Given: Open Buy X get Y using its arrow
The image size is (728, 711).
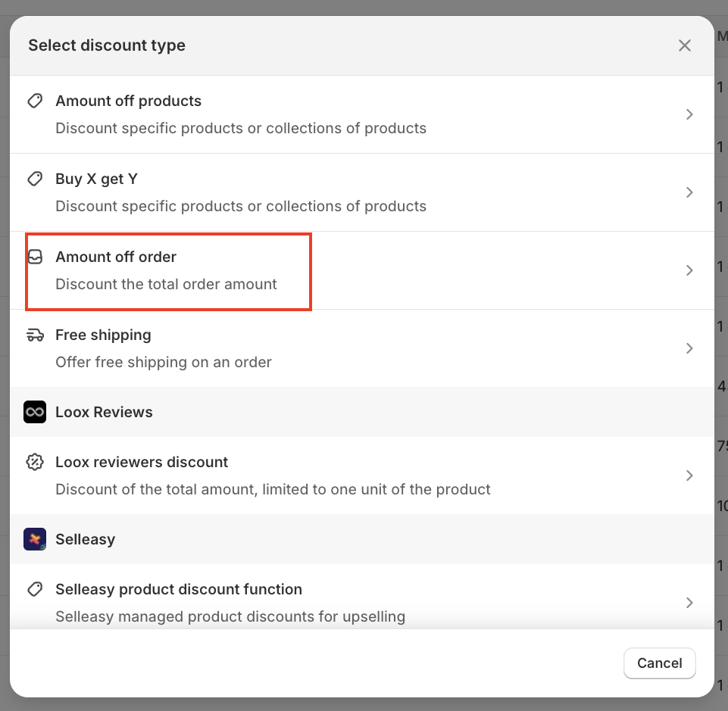Looking at the screenshot, I should (689, 192).
